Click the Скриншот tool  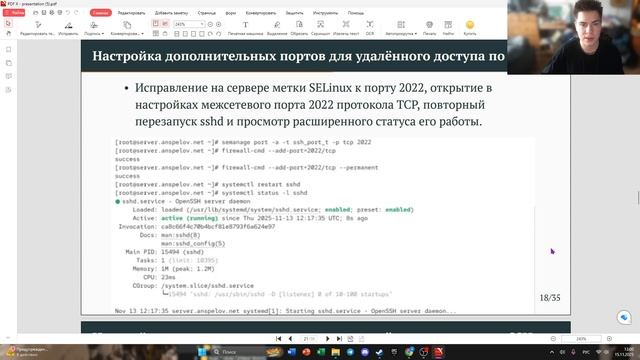(320, 28)
